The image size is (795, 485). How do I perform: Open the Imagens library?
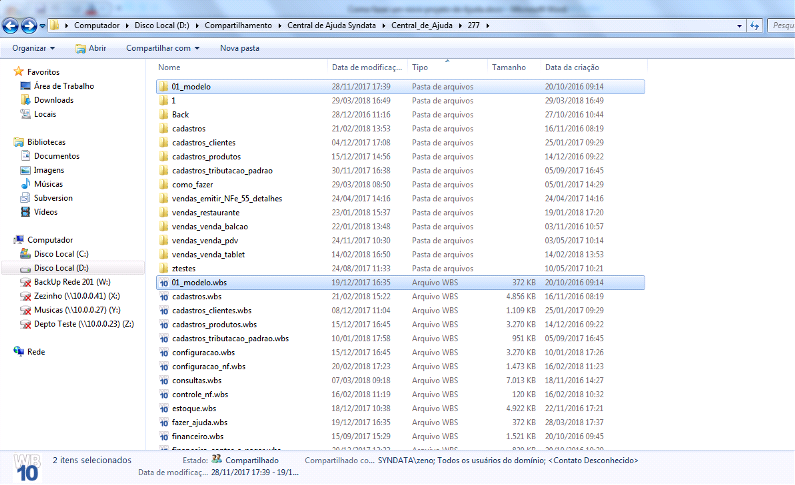49,170
